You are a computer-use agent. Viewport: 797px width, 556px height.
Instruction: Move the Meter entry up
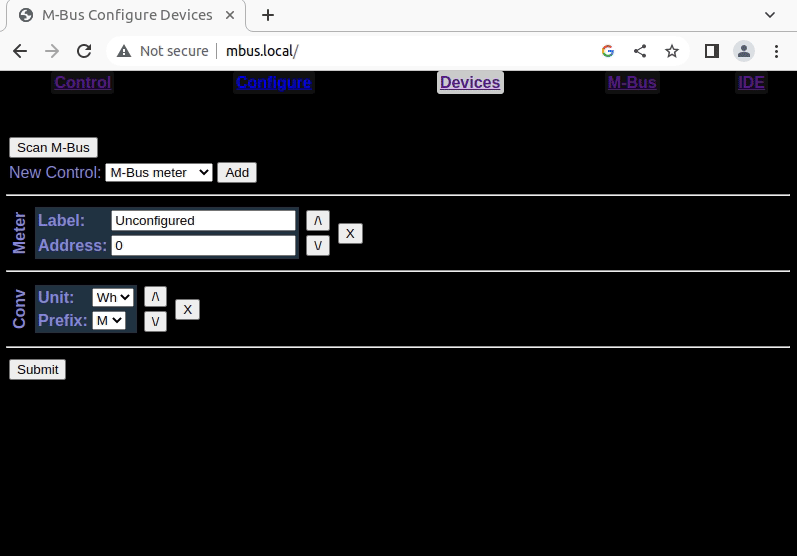[x=318, y=221]
